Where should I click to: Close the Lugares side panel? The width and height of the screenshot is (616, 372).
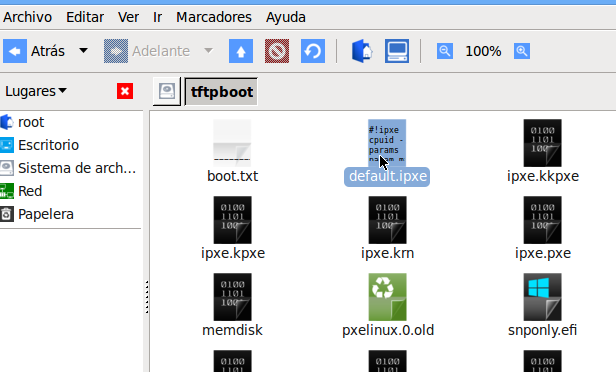point(125,91)
